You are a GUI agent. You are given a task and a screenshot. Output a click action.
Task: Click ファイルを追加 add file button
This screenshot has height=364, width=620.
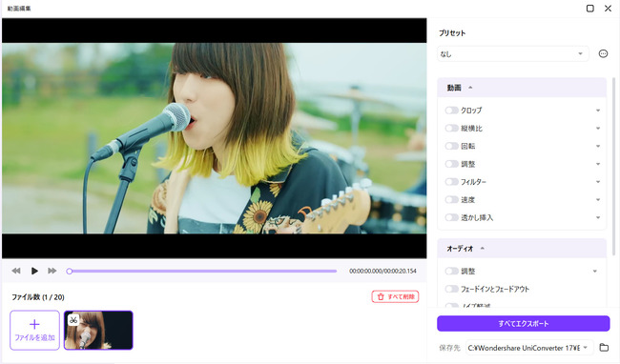(x=34, y=330)
